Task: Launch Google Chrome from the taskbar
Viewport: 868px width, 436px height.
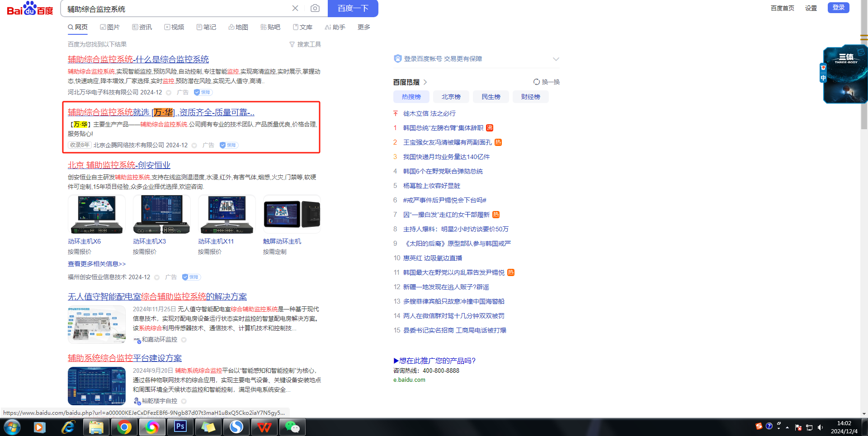Action: 124,427
